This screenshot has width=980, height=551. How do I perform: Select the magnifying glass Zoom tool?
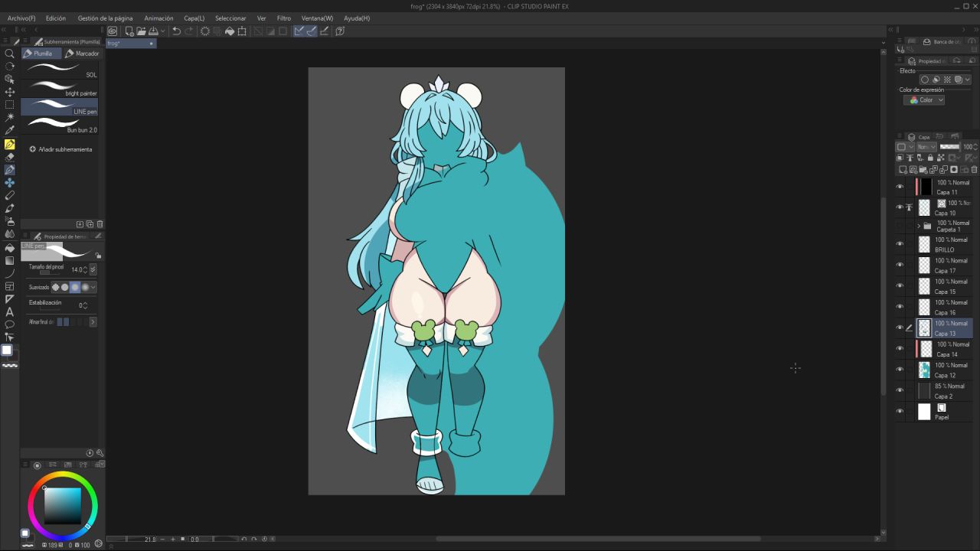point(10,54)
